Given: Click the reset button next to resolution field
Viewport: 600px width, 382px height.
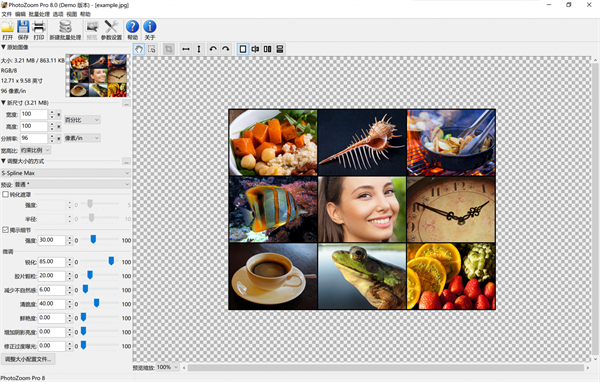Looking at the screenshot, I should (x=59, y=138).
